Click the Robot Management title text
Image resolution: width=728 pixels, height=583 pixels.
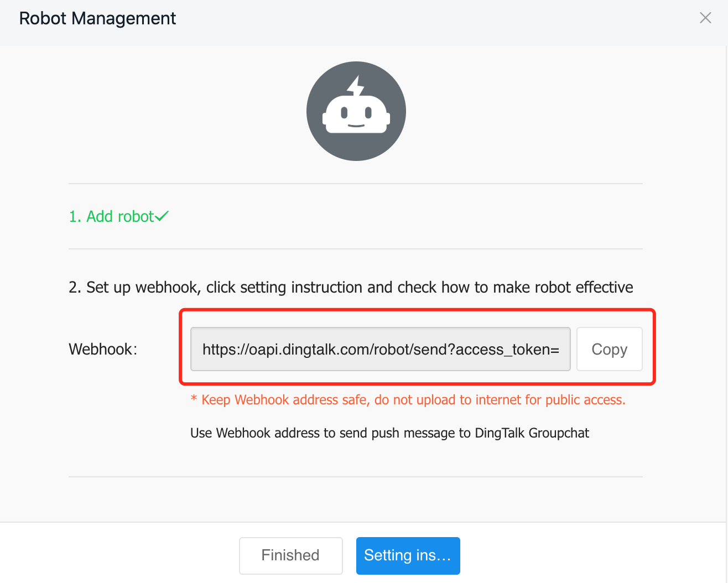[x=98, y=18]
